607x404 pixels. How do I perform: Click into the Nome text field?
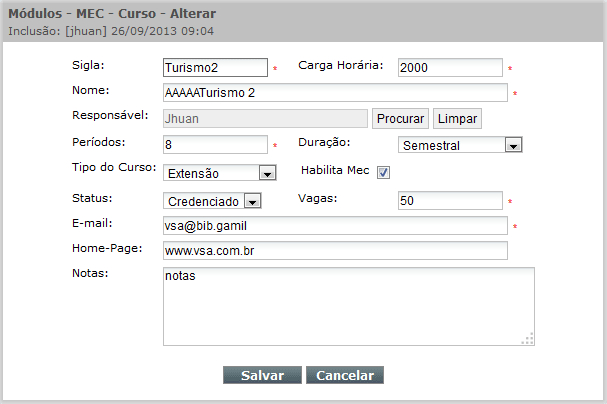tap(335, 92)
